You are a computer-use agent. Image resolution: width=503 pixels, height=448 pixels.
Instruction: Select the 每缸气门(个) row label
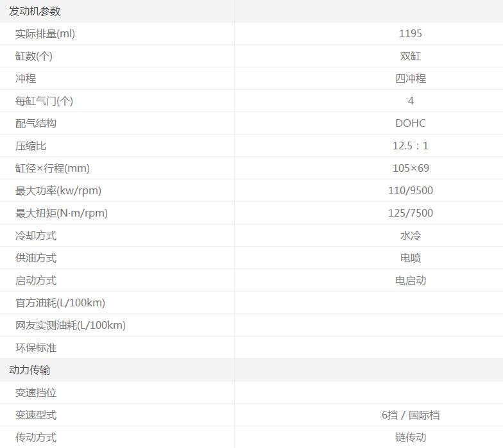coord(44,101)
